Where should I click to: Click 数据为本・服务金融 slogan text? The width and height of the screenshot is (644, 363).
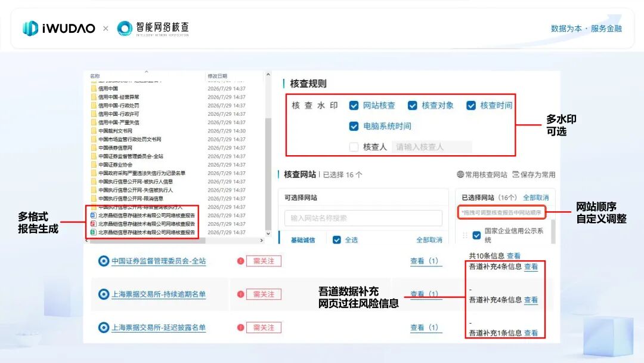pyautogui.click(x=586, y=29)
